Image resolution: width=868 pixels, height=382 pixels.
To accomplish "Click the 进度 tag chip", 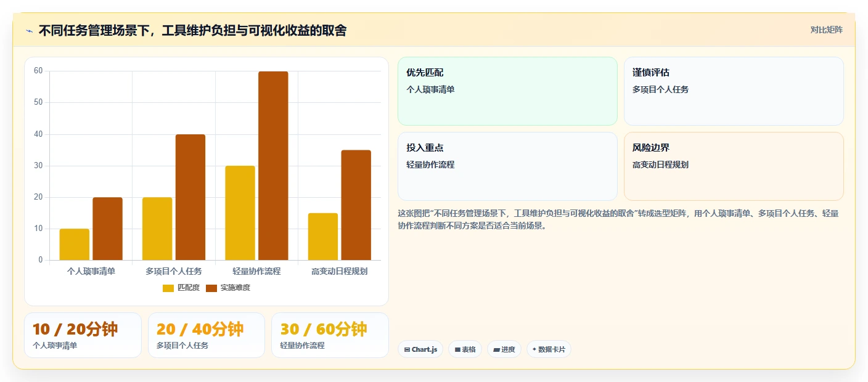I will coord(504,349).
